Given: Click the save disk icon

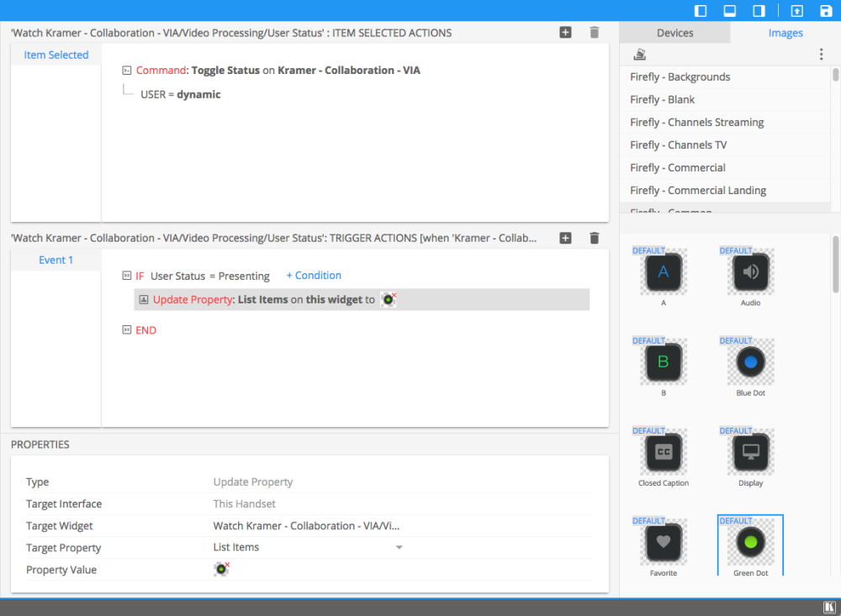Looking at the screenshot, I should [x=826, y=11].
